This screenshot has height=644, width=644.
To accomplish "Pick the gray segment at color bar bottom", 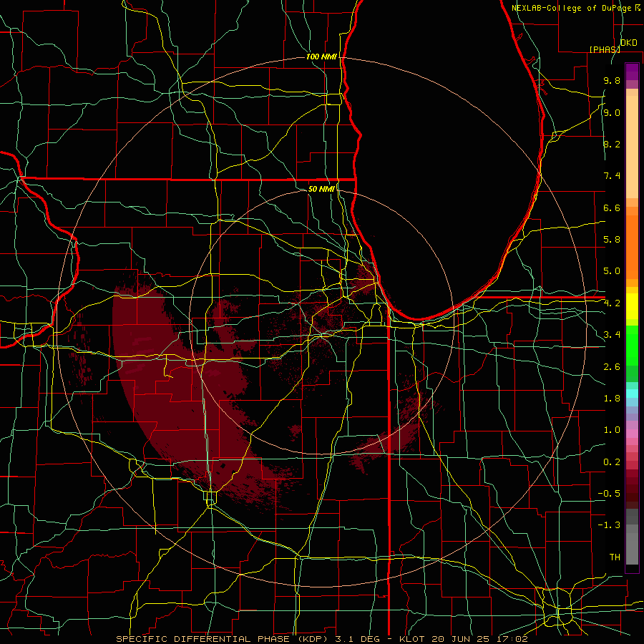I will pos(632,548).
